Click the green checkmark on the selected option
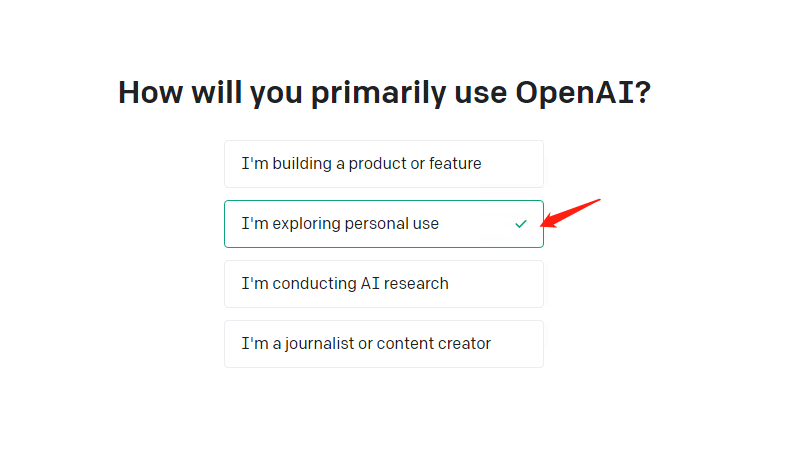The width and height of the screenshot is (785, 455). 520,224
